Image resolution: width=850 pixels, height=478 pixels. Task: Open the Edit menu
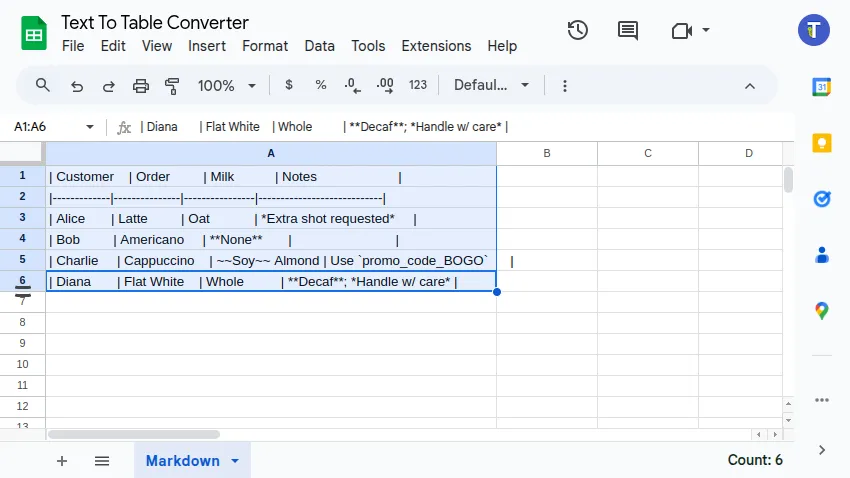(113, 46)
